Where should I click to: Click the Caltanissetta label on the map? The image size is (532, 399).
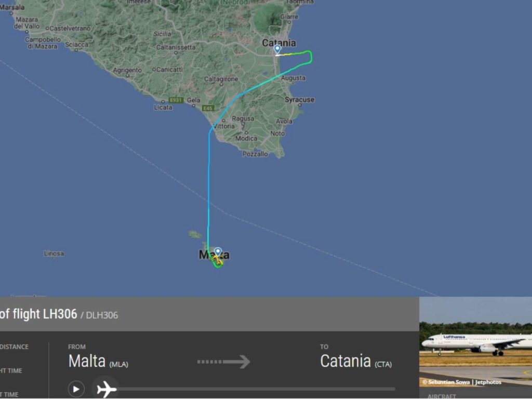point(176,47)
